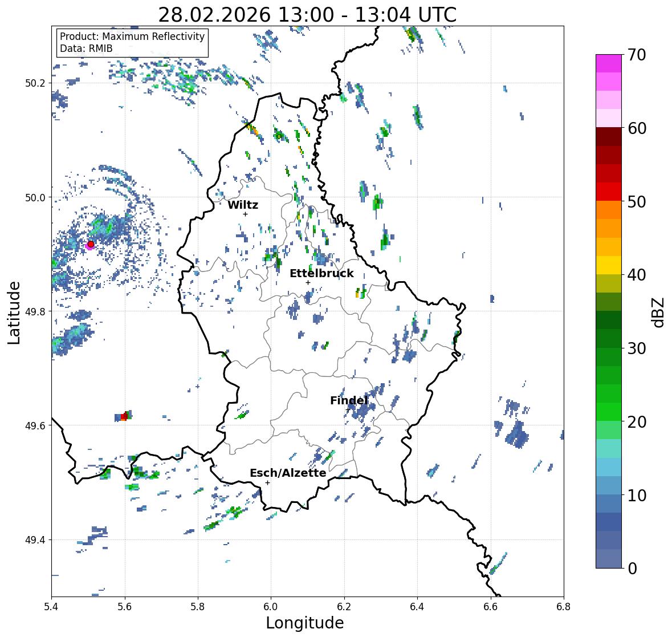Click the red echo cell near 49.6 latitude

[124, 416]
